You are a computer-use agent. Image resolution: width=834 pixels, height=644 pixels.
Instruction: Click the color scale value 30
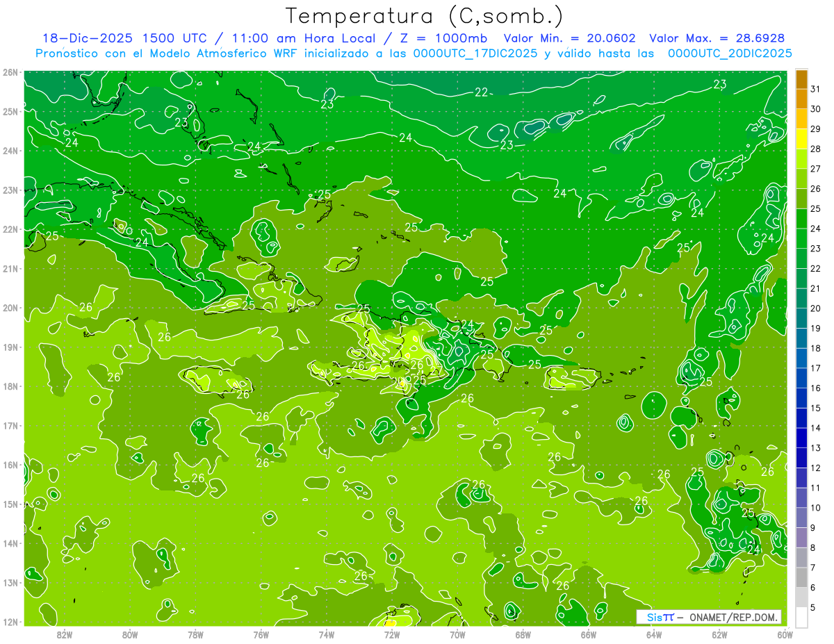pos(816,109)
